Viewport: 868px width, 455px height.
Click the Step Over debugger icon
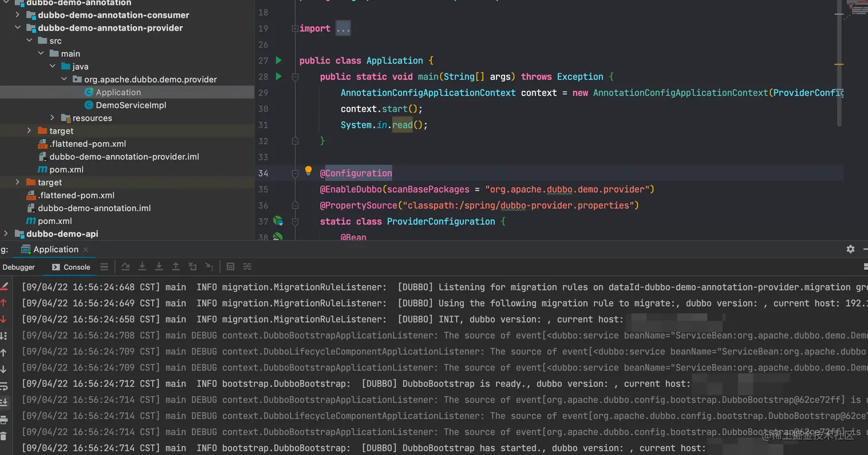coord(125,267)
